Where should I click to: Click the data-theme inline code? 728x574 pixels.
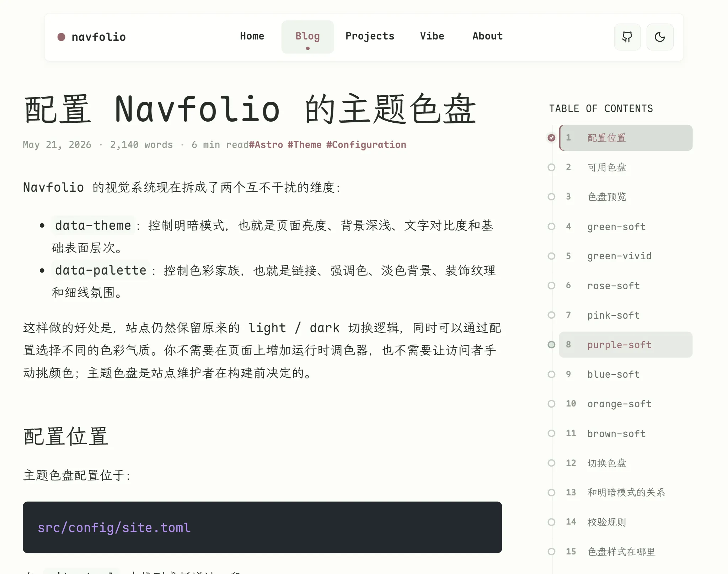click(93, 225)
